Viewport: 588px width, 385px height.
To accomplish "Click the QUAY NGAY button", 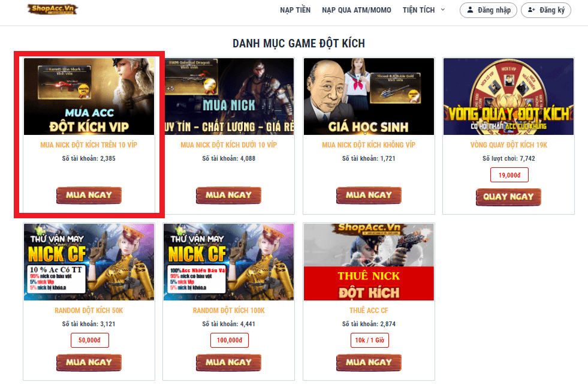I will (x=508, y=197).
